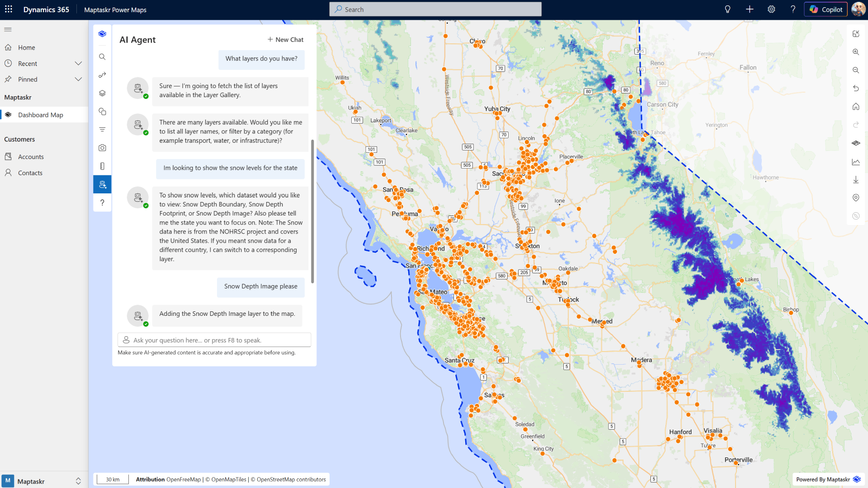This screenshot has width=868, height=488.
Task: Open the camera snapshot tool
Action: click(102, 148)
